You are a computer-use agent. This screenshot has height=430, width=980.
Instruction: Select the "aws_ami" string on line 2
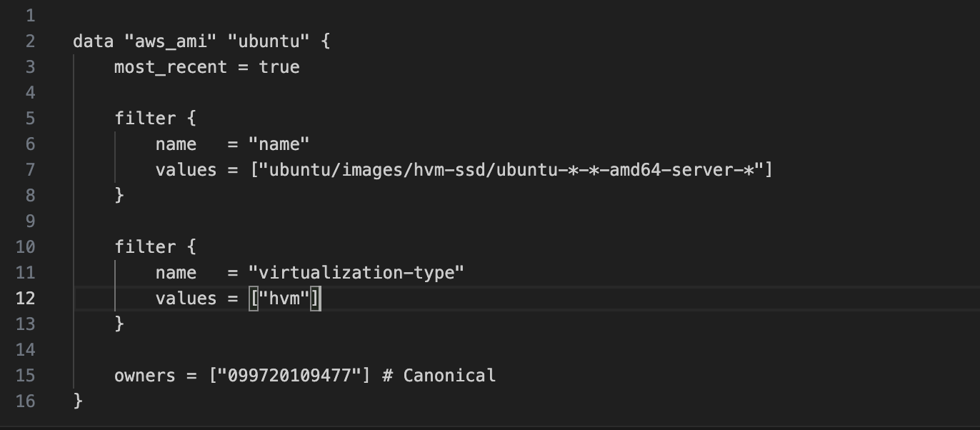171,41
